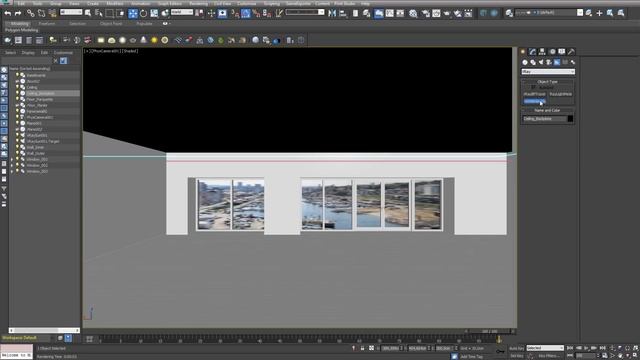Select the Select and Link tool

(31, 13)
